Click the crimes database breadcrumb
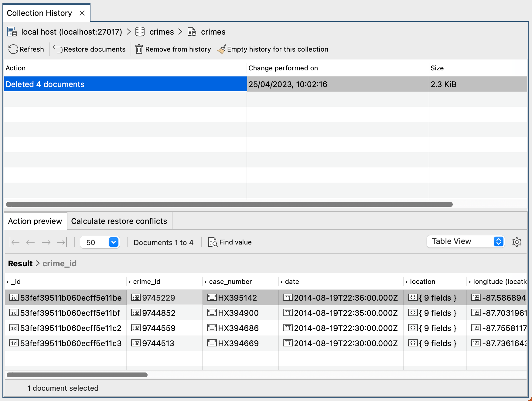This screenshot has height=401, width=532. [161, 32]
